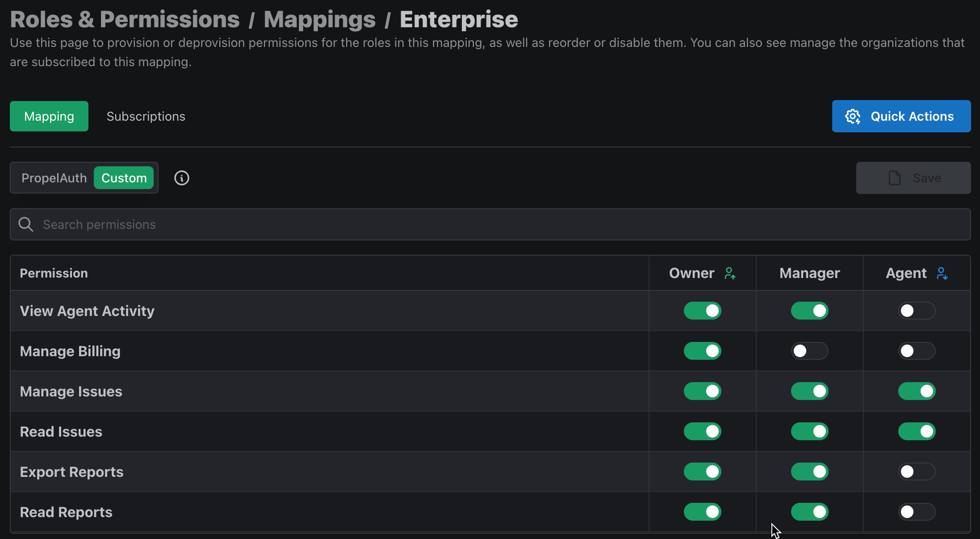
Task: Switch to the Mapping tab
Action: [49, 116]
